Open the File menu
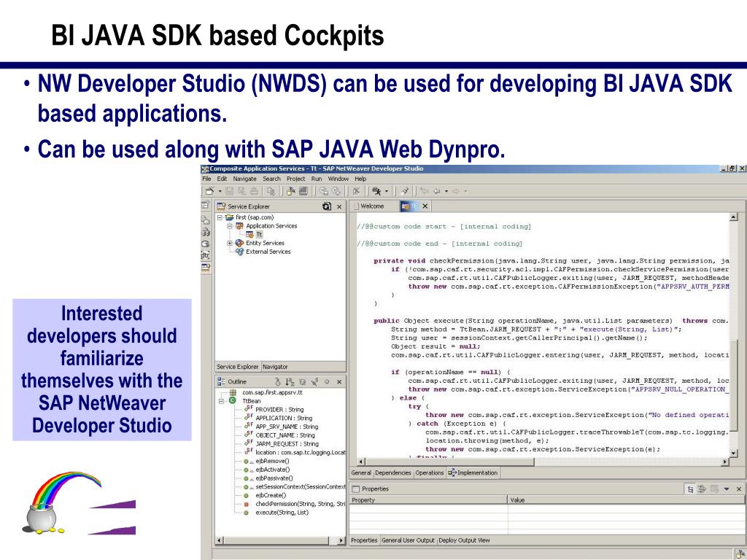The width and height of the screenshot is (747, 560). pyautogui.click(x=206, y=179)
